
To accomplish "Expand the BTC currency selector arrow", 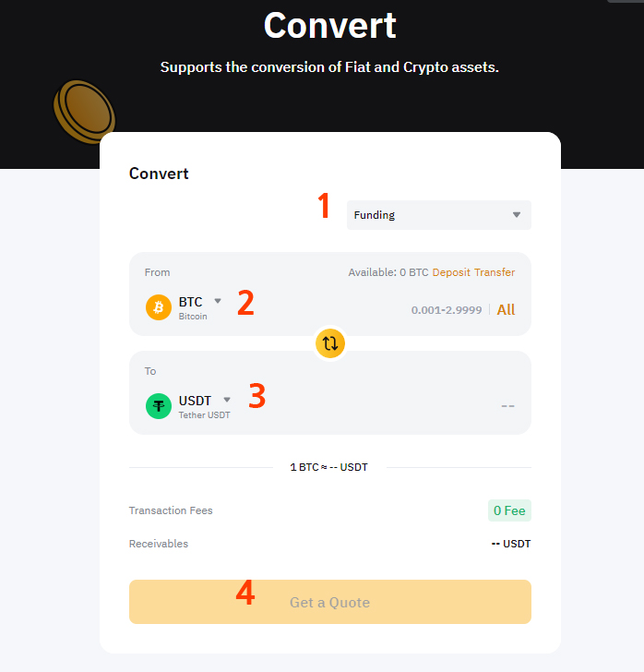I will point(218,301).
